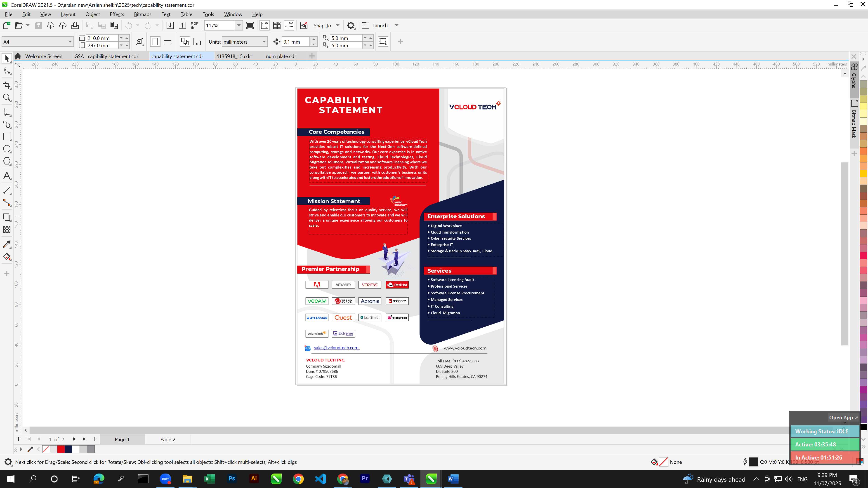The height and width of the screenshot is (488, 868).
Task: Toggle Show Rulers
Action: 265,25
